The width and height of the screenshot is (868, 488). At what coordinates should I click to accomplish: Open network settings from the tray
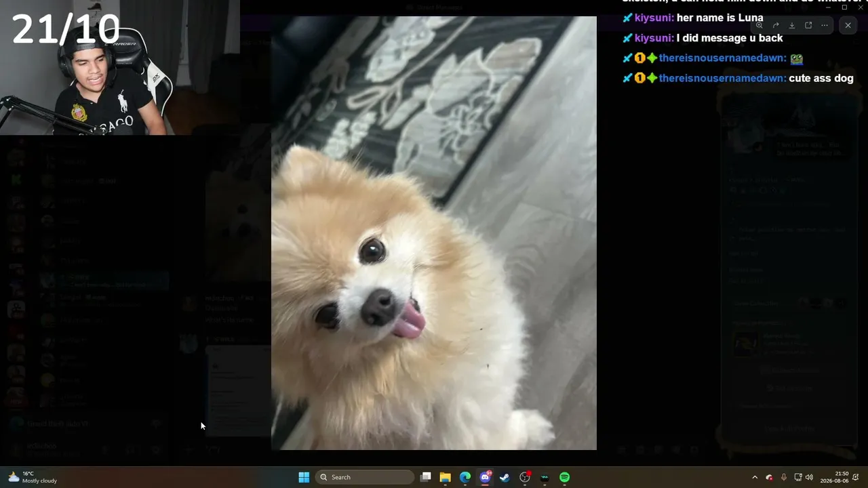(798, 477)
